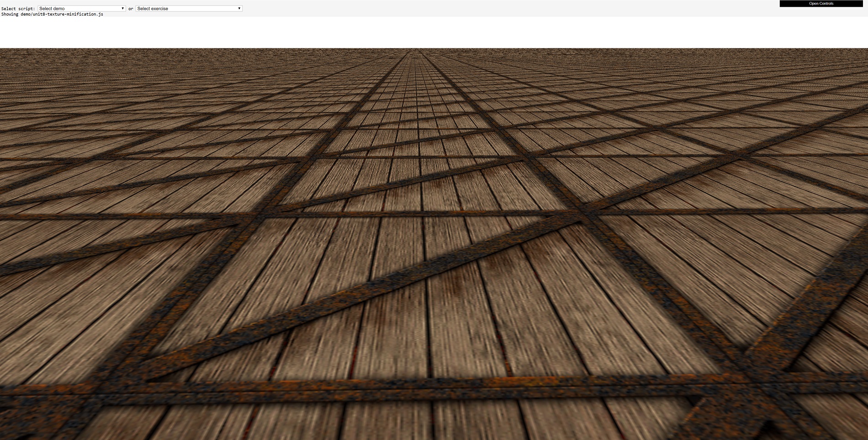Image resolution: width=868 pixels, height=440 pixels.
Task: Click the "Select script:" label
Action: tap(18, 9)
